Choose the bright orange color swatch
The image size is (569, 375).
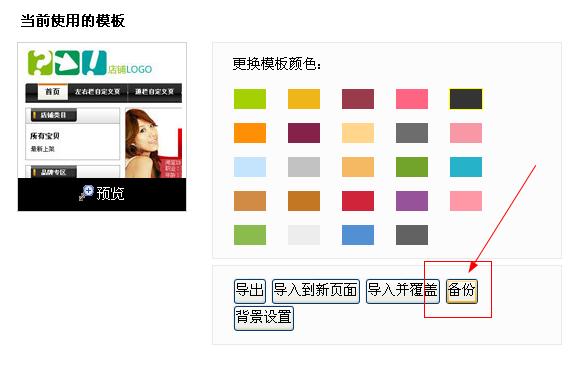[250, 133]
